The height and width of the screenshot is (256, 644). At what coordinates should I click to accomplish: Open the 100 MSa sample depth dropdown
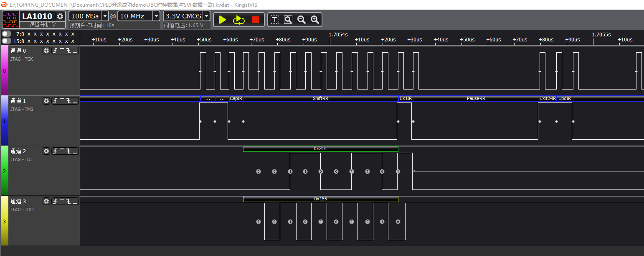[x=105, y=16]
